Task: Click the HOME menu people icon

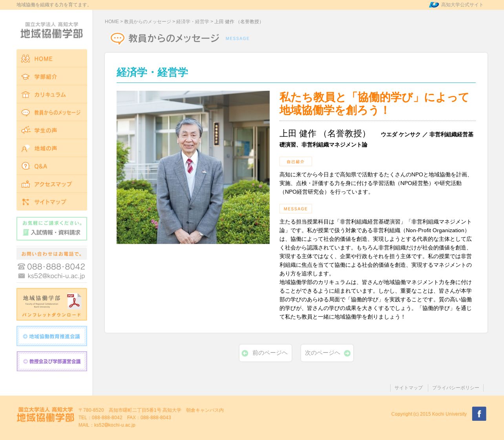Action: 26,59
